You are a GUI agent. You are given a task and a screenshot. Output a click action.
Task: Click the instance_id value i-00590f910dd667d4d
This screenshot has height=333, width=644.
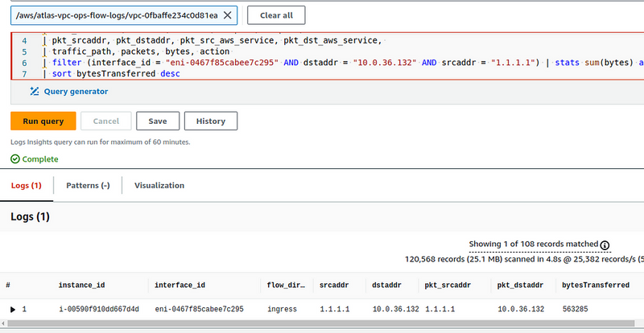coord(98,309)
